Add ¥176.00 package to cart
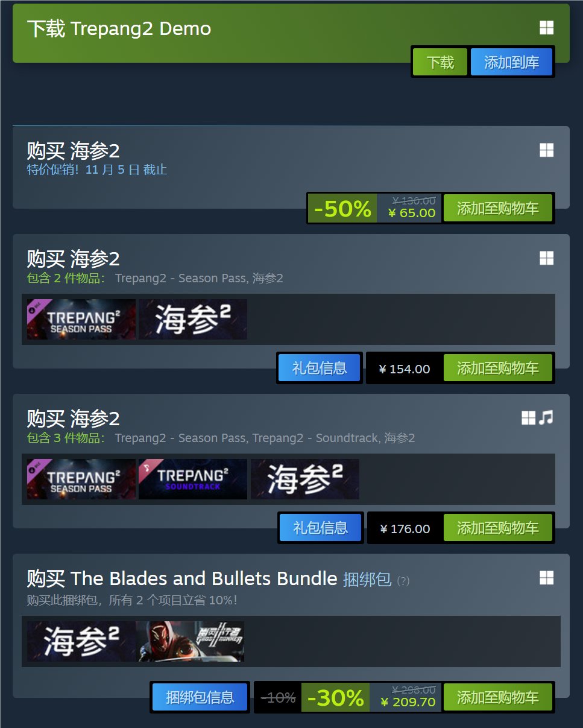583x728 pixels. pyautogui.click(x=497, y=528)
